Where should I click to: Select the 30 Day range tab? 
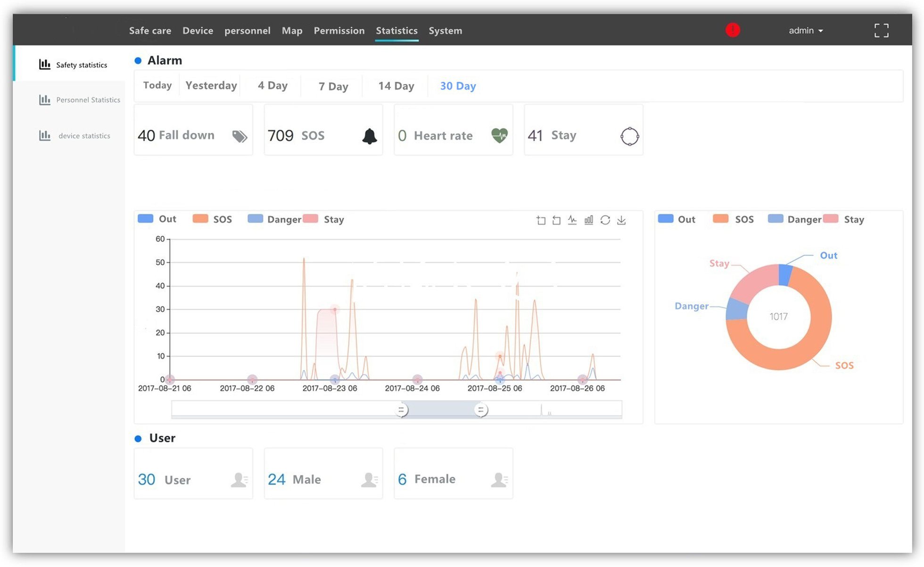click(x=458, y=86)
